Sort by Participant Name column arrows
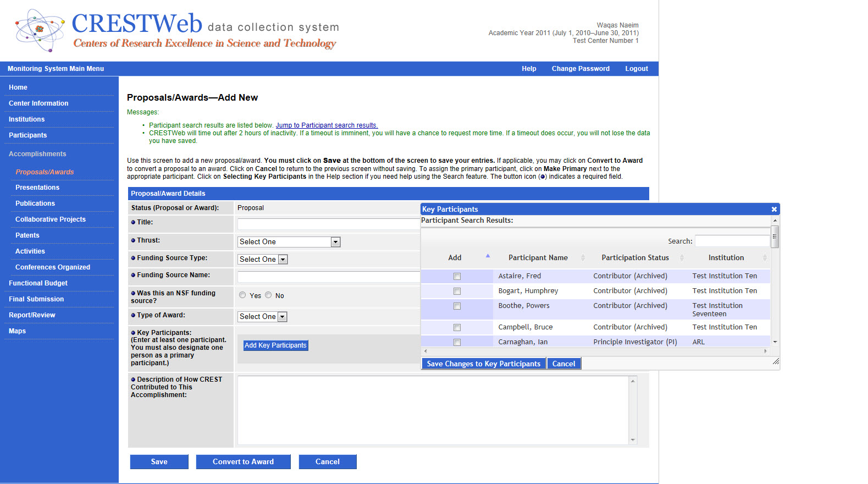 [583, 258]
